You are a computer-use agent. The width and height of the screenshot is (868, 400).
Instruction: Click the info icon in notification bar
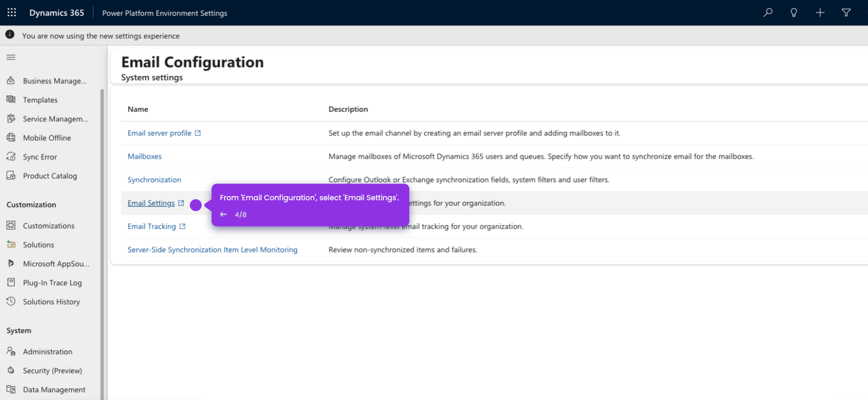click(10, 34)
